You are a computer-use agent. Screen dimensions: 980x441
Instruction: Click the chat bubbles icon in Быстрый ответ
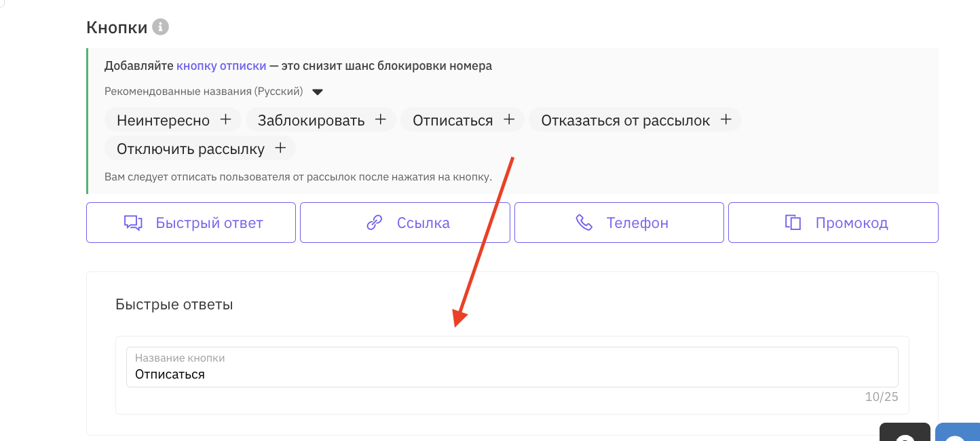click(133, 223)
